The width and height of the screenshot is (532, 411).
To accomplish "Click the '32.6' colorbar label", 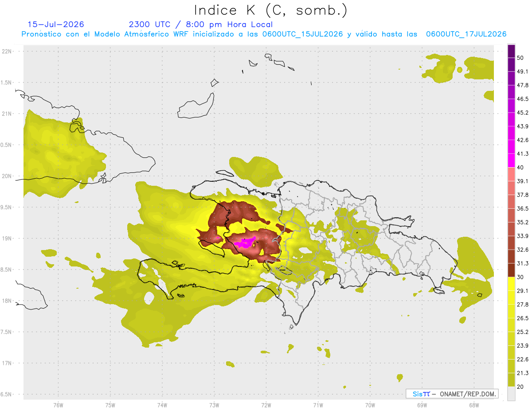I will pos(522,250).
